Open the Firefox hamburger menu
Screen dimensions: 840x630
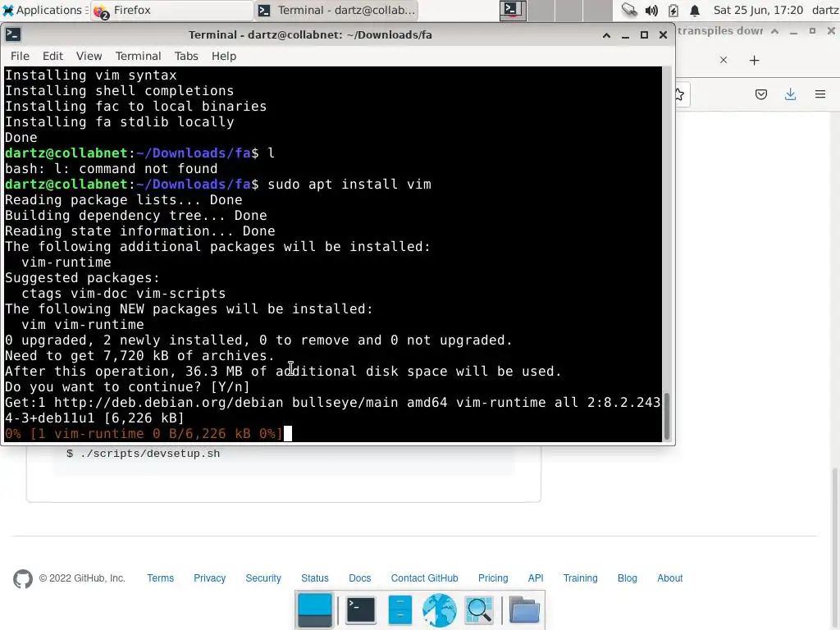tap(820, 95)
